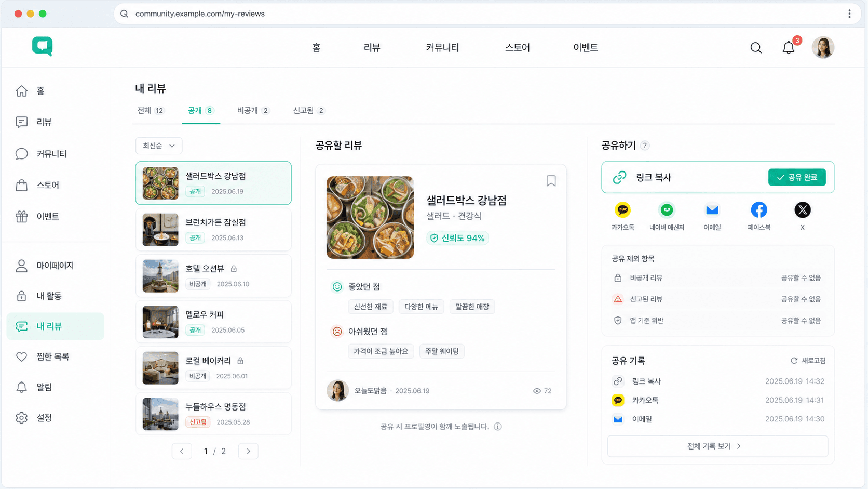
Task: Open the profile avatar menu
Action: click(823, 47)
